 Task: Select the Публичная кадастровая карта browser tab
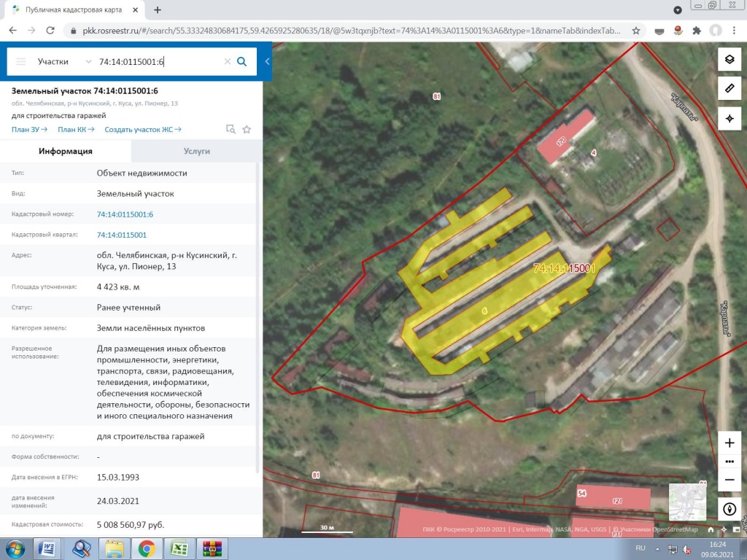74,9
